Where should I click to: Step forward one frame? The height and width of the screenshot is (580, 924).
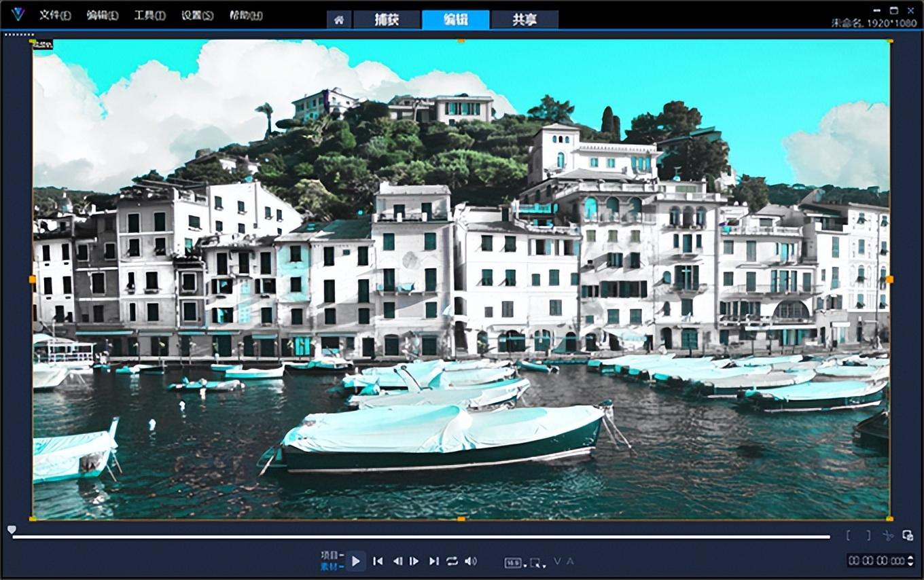414,561
